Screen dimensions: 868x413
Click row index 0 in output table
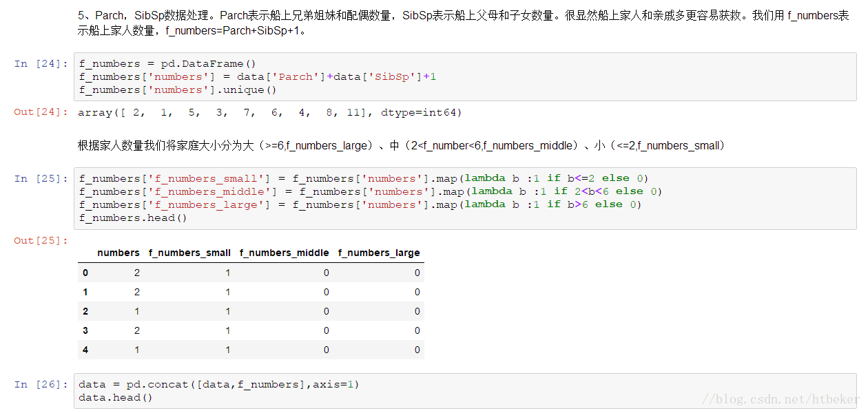click(x=85, y=273)
